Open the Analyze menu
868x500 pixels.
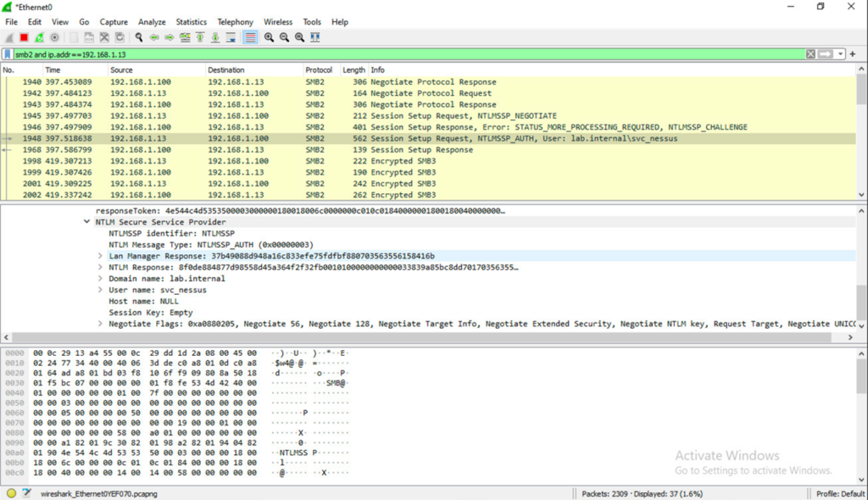152,22
